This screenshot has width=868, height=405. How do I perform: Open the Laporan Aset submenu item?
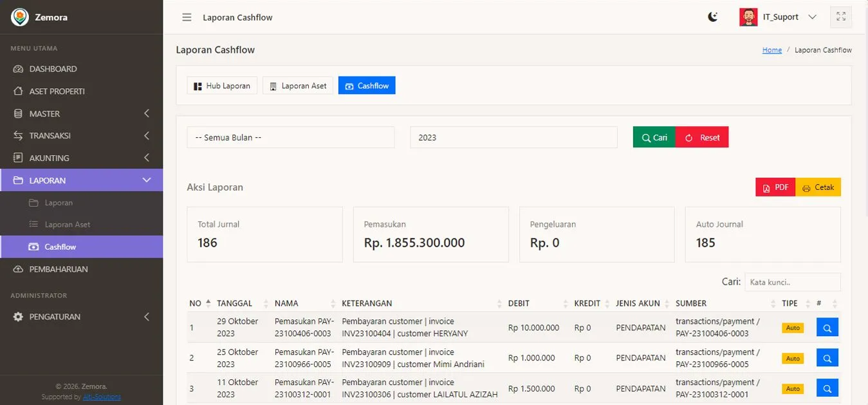click(67, 225)
